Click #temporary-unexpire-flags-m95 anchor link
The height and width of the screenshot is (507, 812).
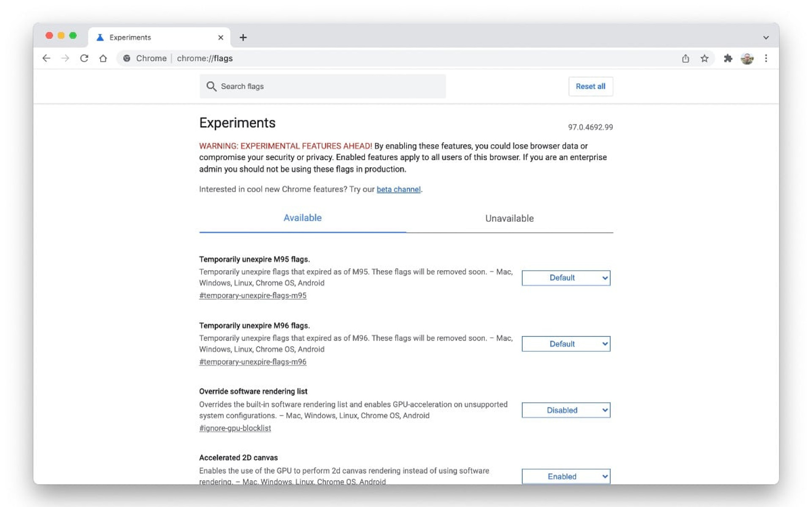tap(253, 295)
